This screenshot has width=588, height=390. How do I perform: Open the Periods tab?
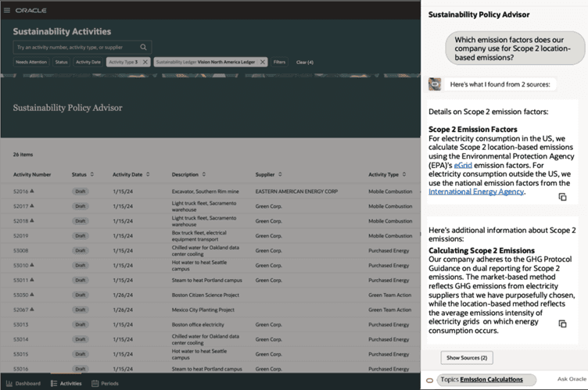point(105,383)
